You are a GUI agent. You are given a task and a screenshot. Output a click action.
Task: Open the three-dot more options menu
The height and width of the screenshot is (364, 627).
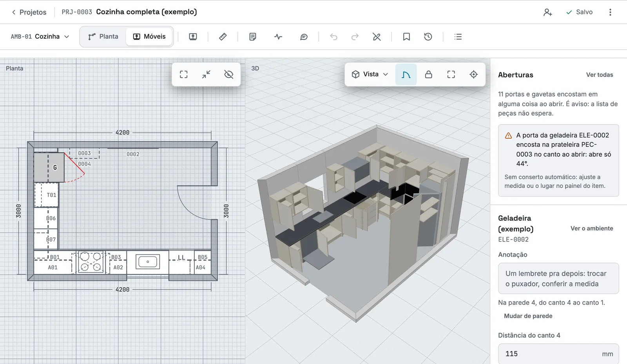coord(610,12)
